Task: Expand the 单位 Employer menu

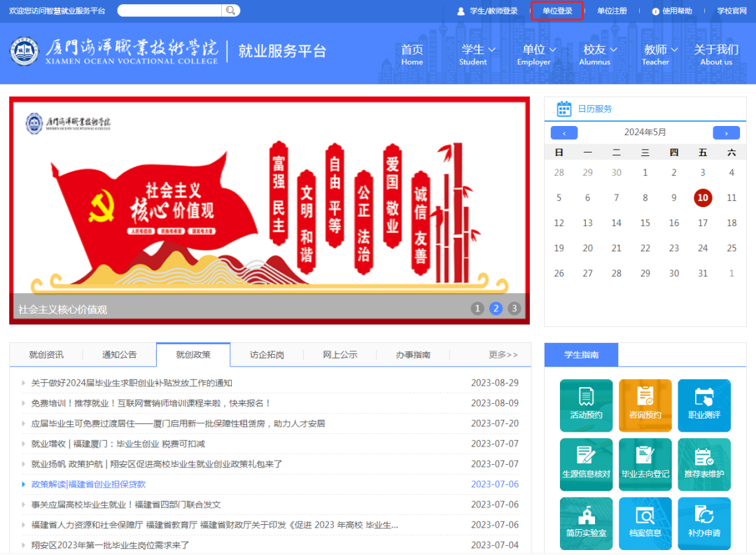Action: coord(539,55)
